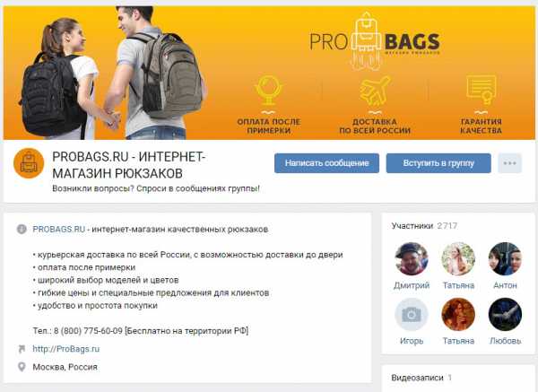Click the PRO BAGS backpack logo in the banner
This screenshot has width=538, height=392.
[x=374, y=41]
